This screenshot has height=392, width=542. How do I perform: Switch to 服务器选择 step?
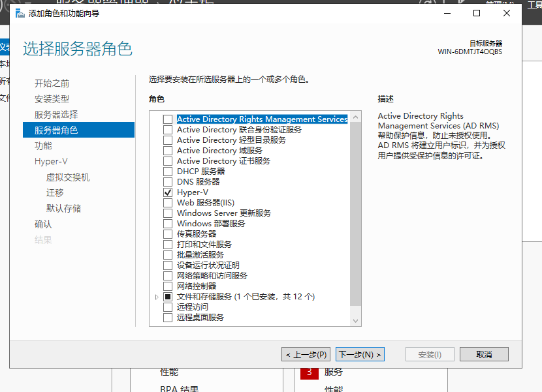click(56, 114)
